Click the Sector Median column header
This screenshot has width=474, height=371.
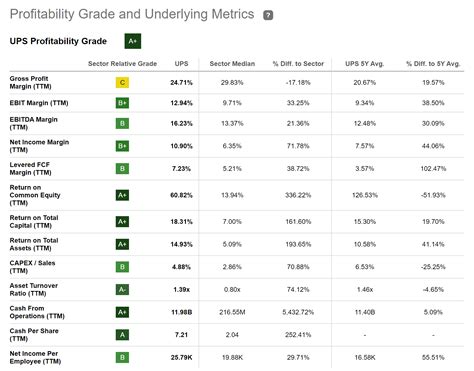click(x=232, y=64)
